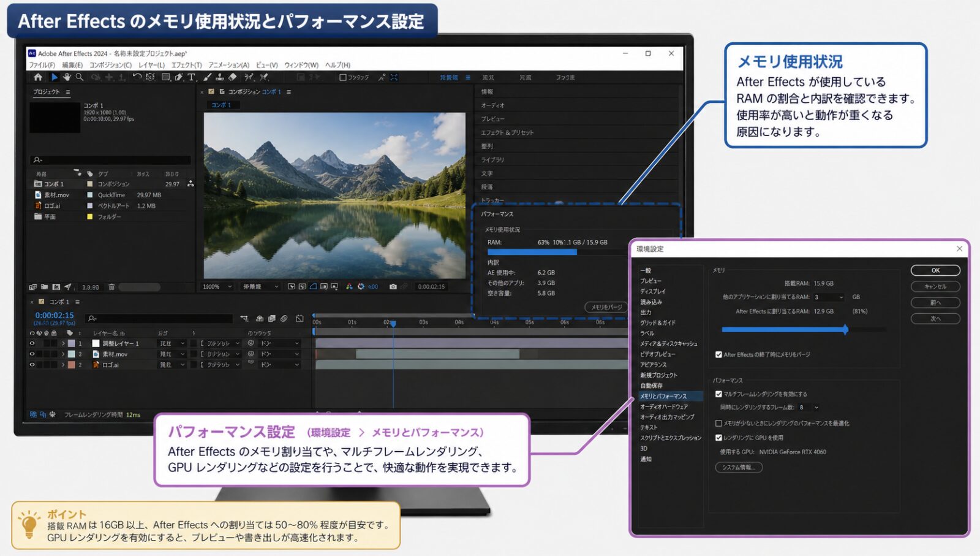Click the システム情報... button
The height and width of the screenshot is (556, 980).
pyautogui.click(x=739, y=467)
